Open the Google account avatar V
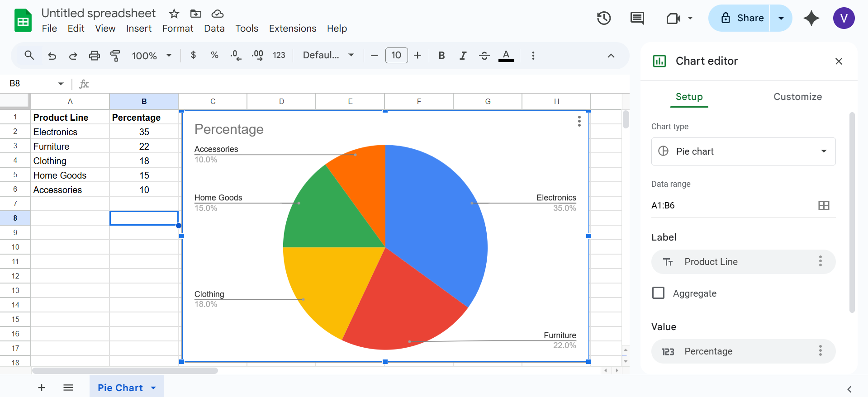Viewport: 868px width, 397px height. click(844, 18)
